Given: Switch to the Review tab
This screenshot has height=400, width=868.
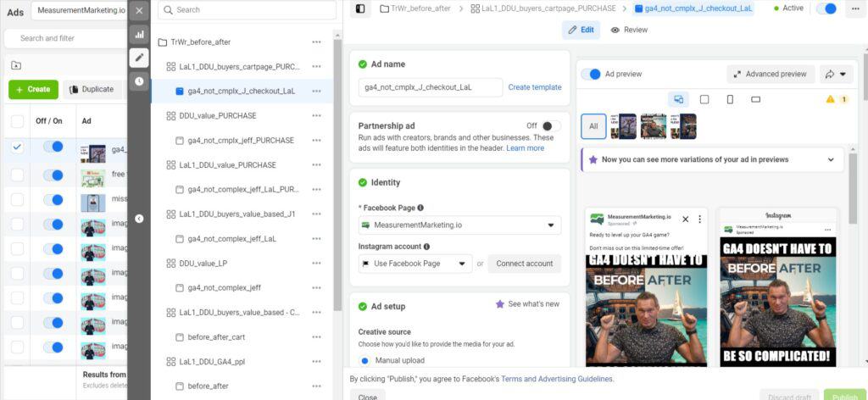Looking at the screenshot, I should (629, 30).
